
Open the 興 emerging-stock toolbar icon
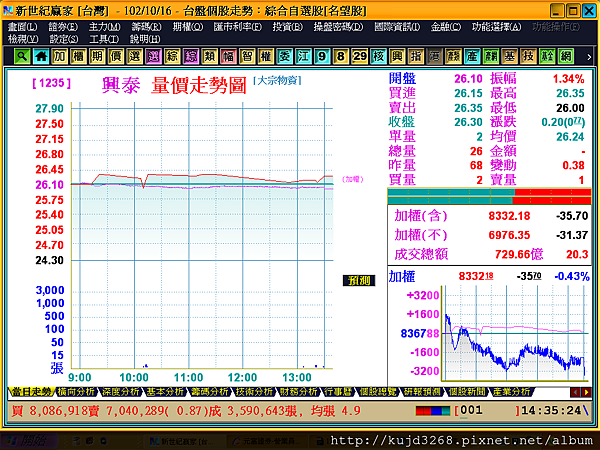pyautogui.click(x=397, y=57)
